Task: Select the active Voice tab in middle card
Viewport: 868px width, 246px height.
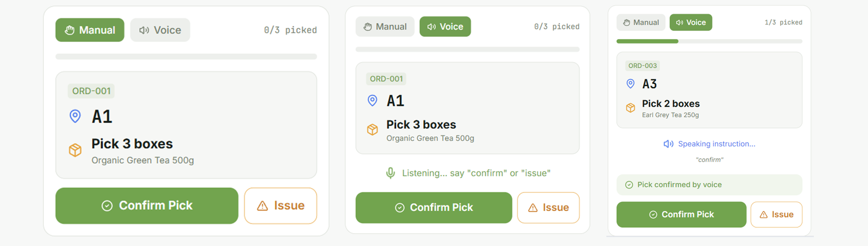Action: [445, 27]
